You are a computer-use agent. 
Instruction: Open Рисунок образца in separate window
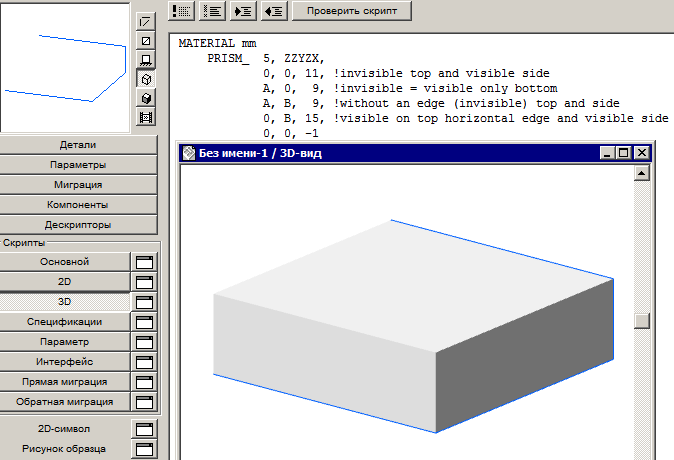pos(144,449)
